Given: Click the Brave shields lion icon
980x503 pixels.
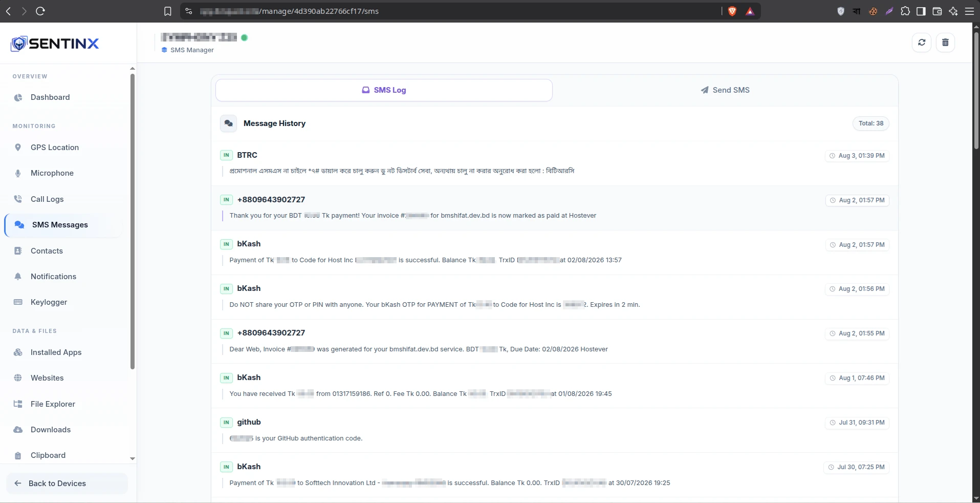Looking at the screenshot, I should coord(732,11).
